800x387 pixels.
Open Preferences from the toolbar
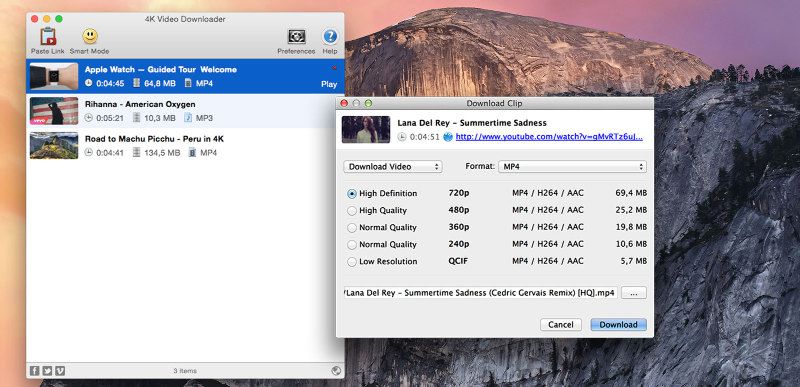point(296,37)
